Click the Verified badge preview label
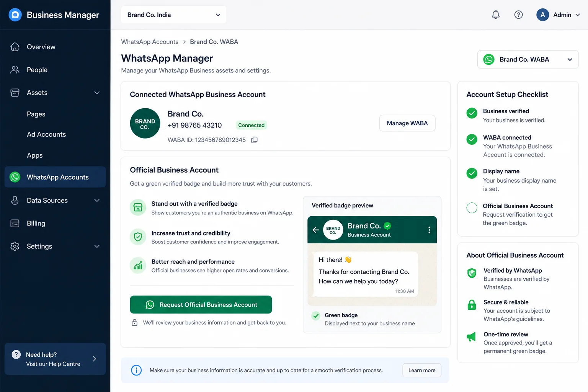This screenshot has height=392, width=588. pyautogui.click(x=342, y=206)
